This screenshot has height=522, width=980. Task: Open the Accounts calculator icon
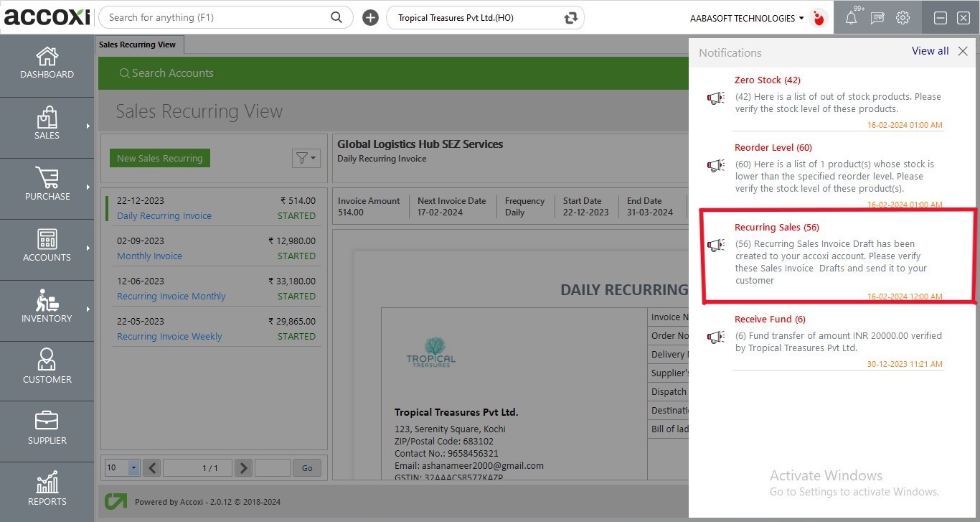point(47,240)
